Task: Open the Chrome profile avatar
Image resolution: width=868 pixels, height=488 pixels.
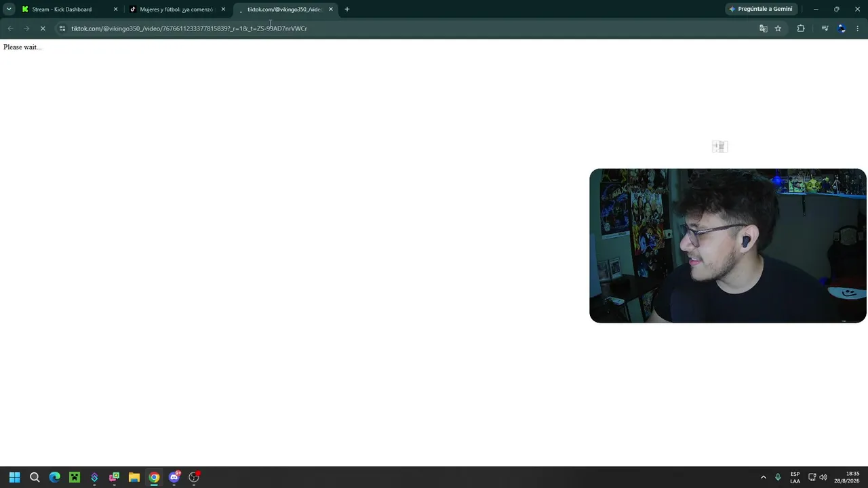Action: coord(842,28)
